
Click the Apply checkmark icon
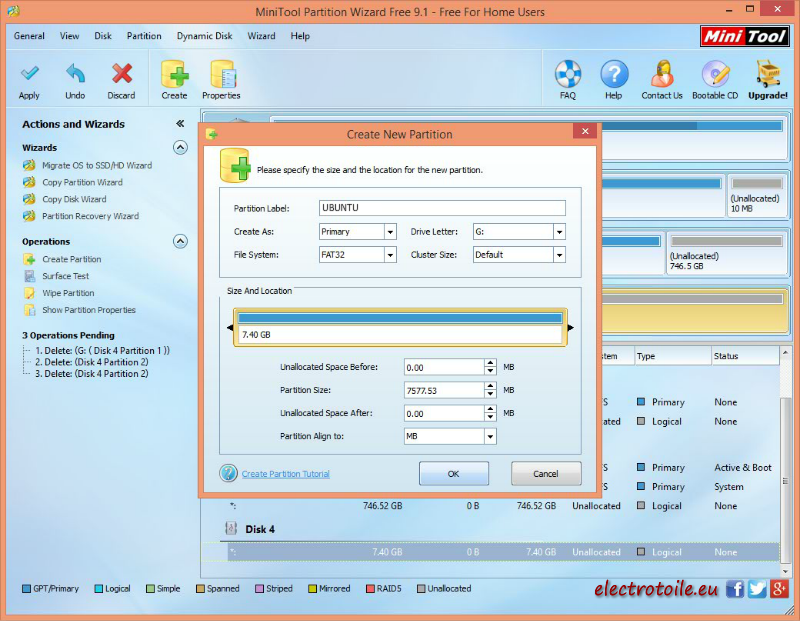(x=30, y=74)
